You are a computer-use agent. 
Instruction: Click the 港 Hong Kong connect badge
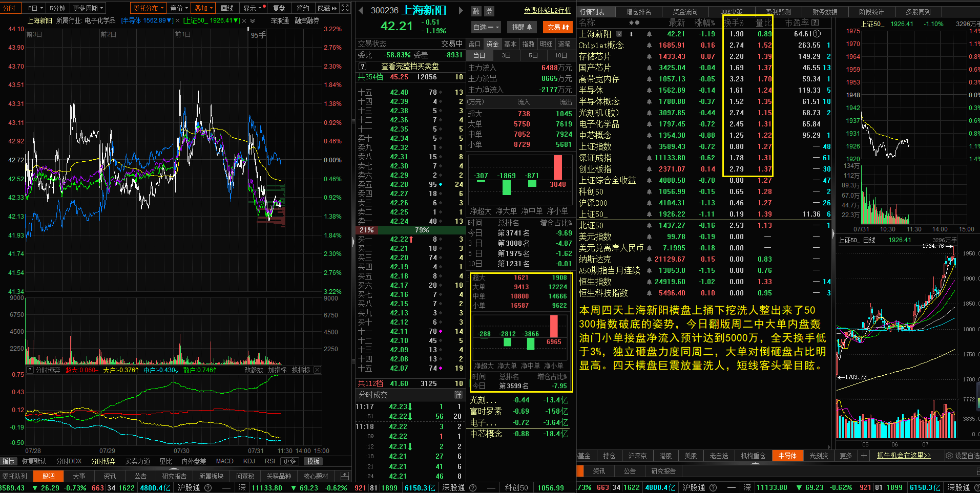point(489,11)
